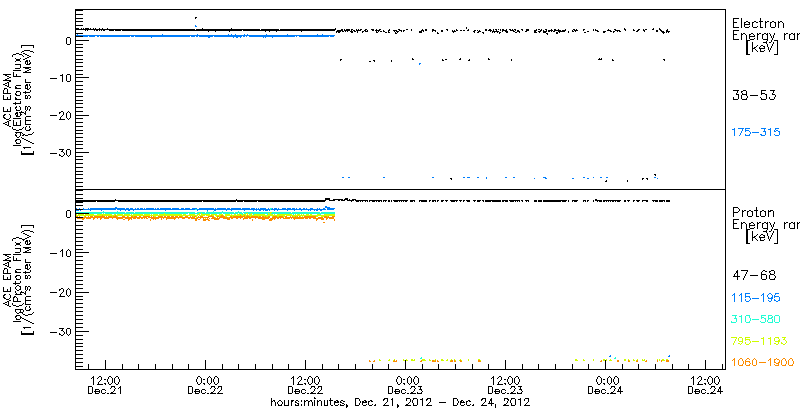Click the 0:00 Dec.23 time tick label
This screenshot has width=800, height=410.
click(x=405, y=386)
